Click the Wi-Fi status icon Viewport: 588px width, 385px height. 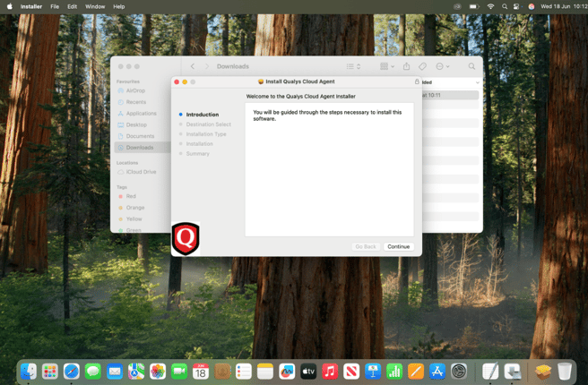490,6
